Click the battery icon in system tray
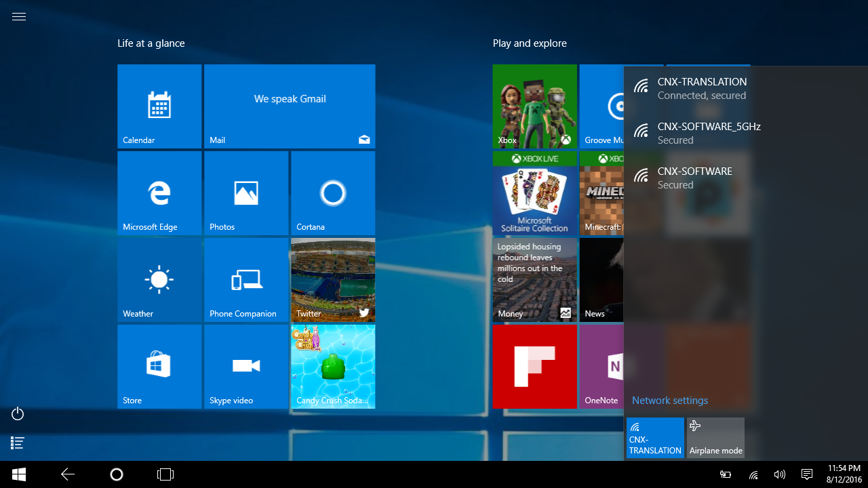 (x=726, y=474)
